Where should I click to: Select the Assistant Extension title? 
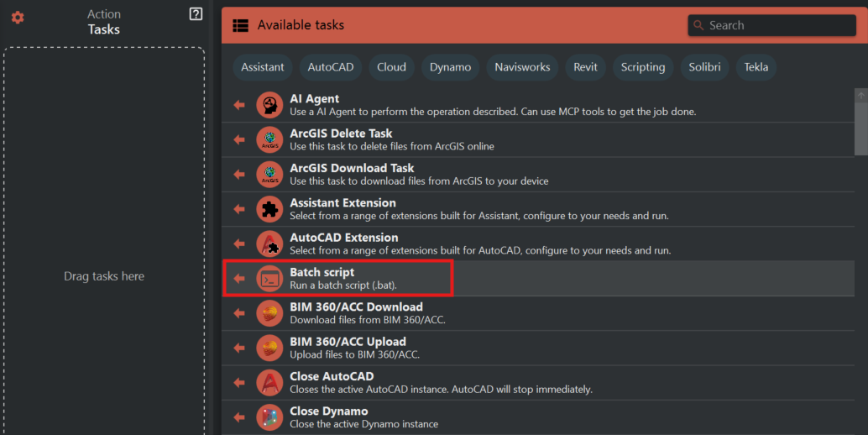coord(343,202)
